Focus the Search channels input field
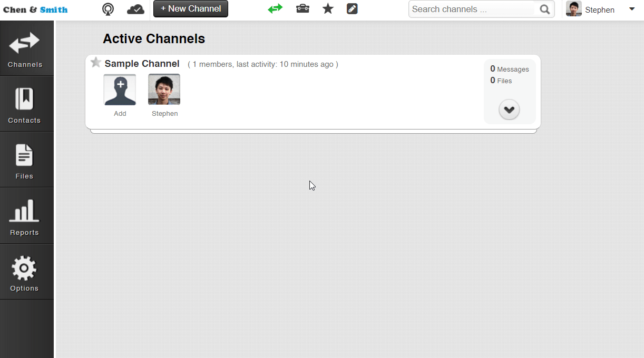Viewport: 644px width, 358px height. tap(472, 9)
